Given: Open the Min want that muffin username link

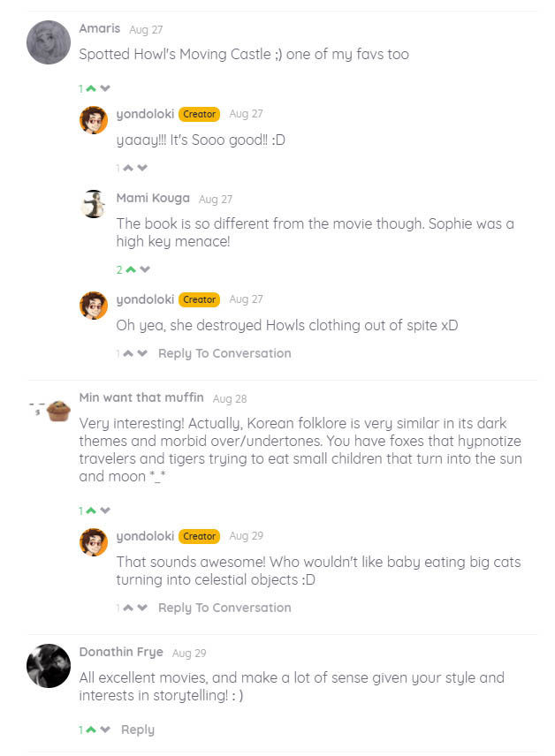Looking at the screenshot, I should 141,397.
